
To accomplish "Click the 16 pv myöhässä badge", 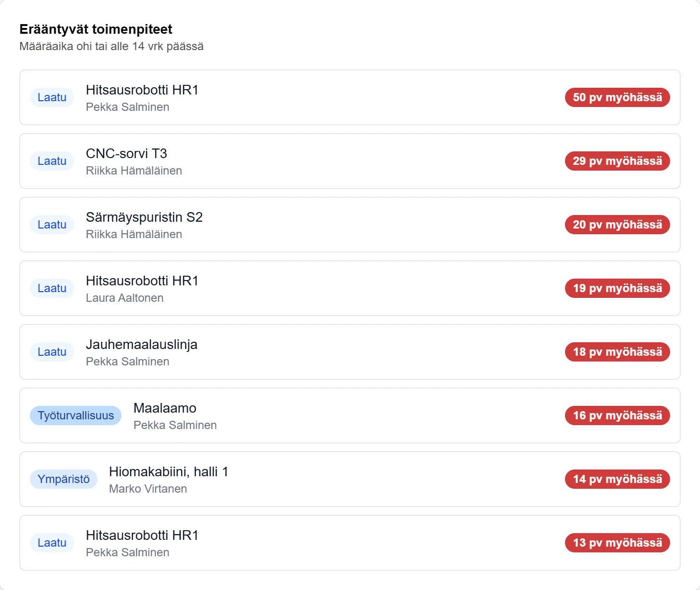I will 617,416.
